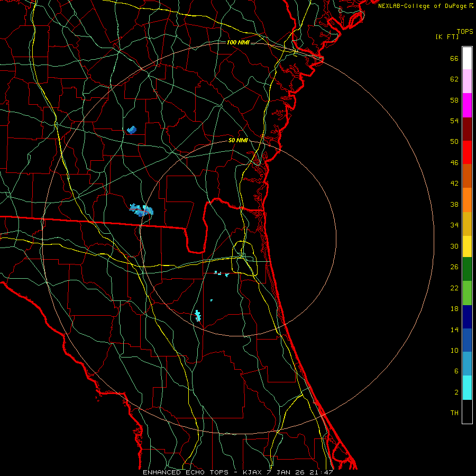Click the dark blue echo in the northwest
This screenshot has width=476, height=476.
point(132,130)
